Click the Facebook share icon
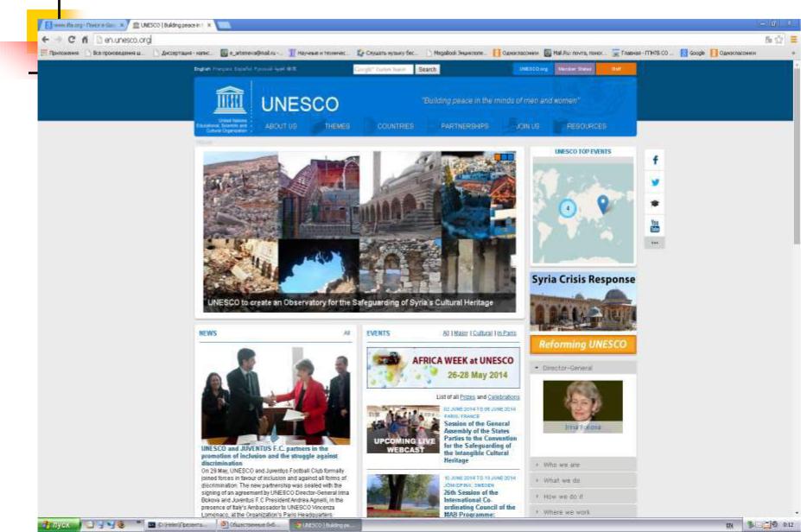Image resolution: width=801 pixels, height=532 pixels. click(655, 160)
